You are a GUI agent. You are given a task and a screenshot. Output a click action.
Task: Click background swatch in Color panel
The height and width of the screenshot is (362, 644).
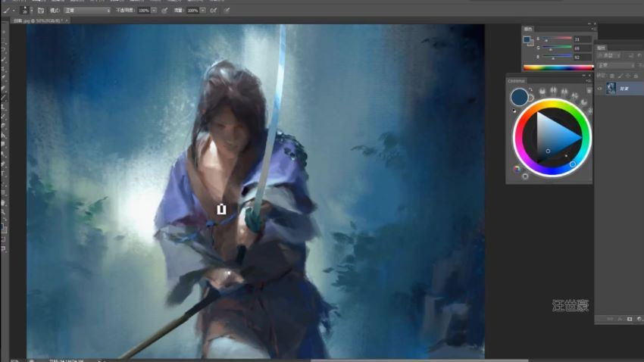point(531,42)
